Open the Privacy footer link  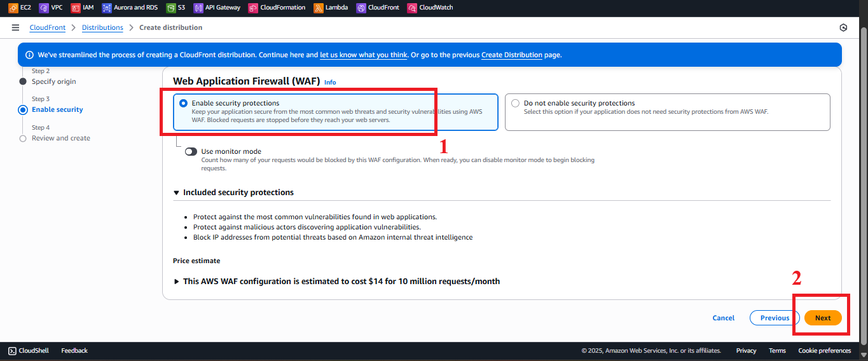746,351
